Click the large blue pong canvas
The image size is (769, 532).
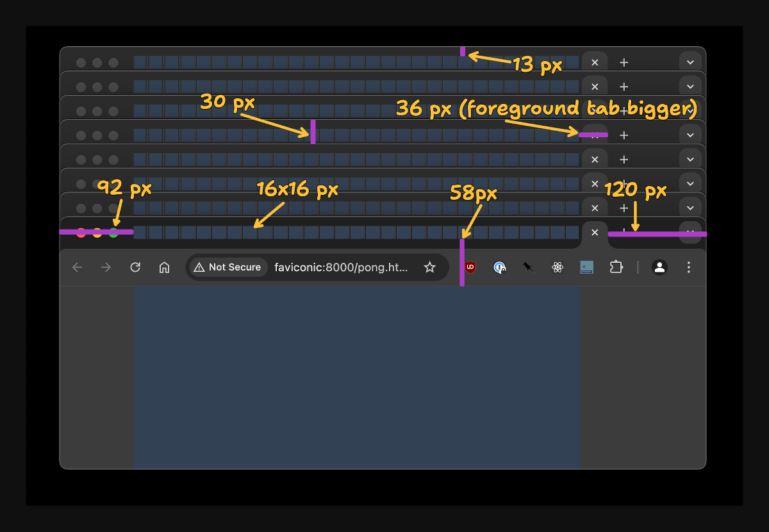click(356, 377)
